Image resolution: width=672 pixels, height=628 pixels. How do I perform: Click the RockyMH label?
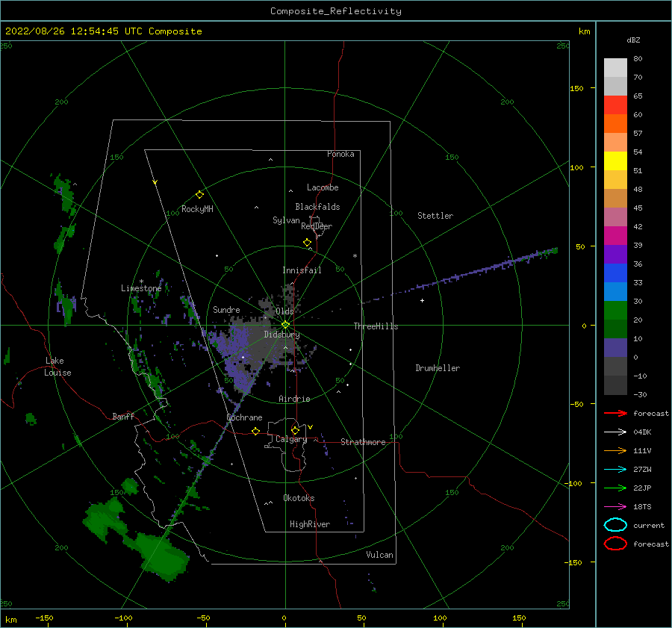(197, 209)
